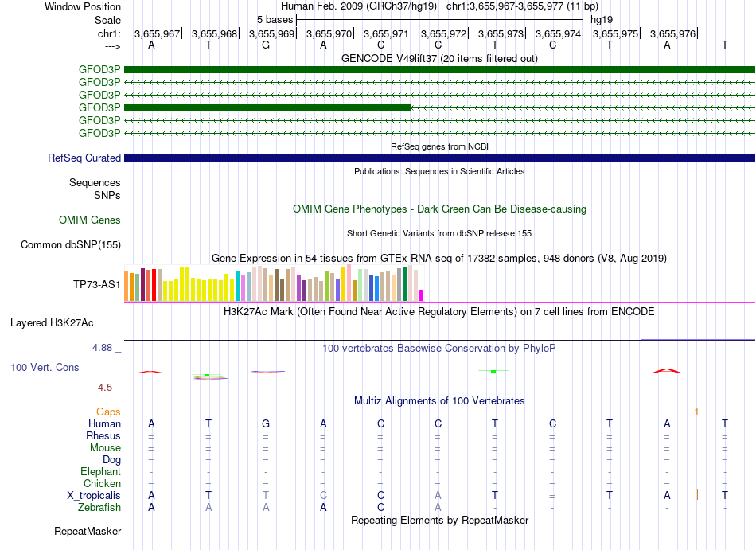Open the 'Multiz Alignments of 100 Vertebrates' title
Viewport: 756px width, 550px height.
point(439,400)
